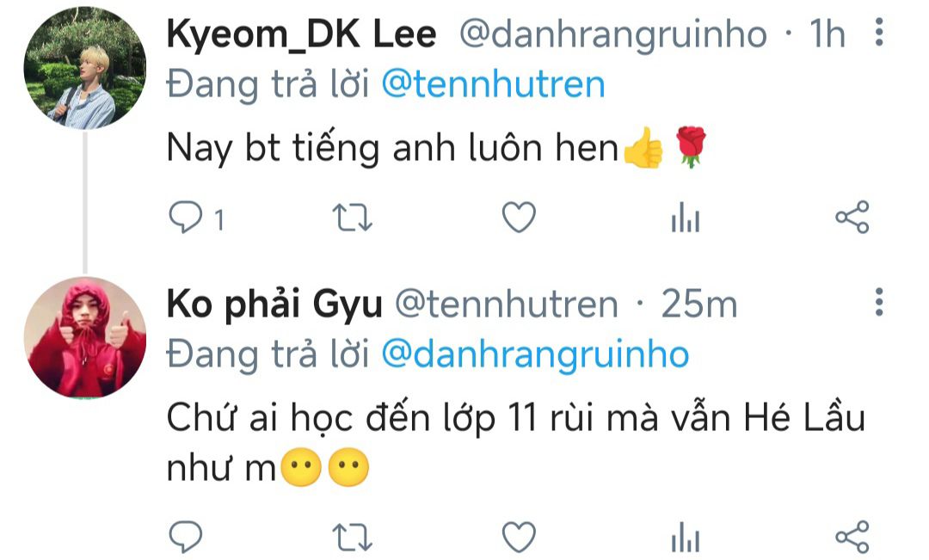Open the @tennhutren mention link
Viewport: 929px width, 560px height.
(x=493, y=84)
